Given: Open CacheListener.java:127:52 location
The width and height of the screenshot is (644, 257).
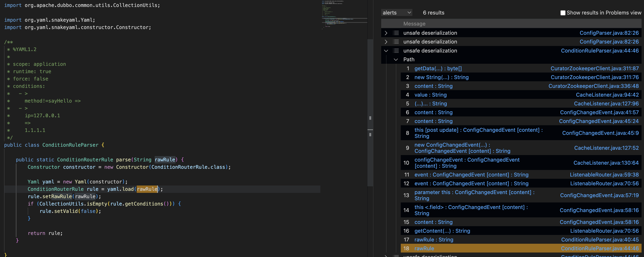Looking at the screenshot, I should [606, 148].
